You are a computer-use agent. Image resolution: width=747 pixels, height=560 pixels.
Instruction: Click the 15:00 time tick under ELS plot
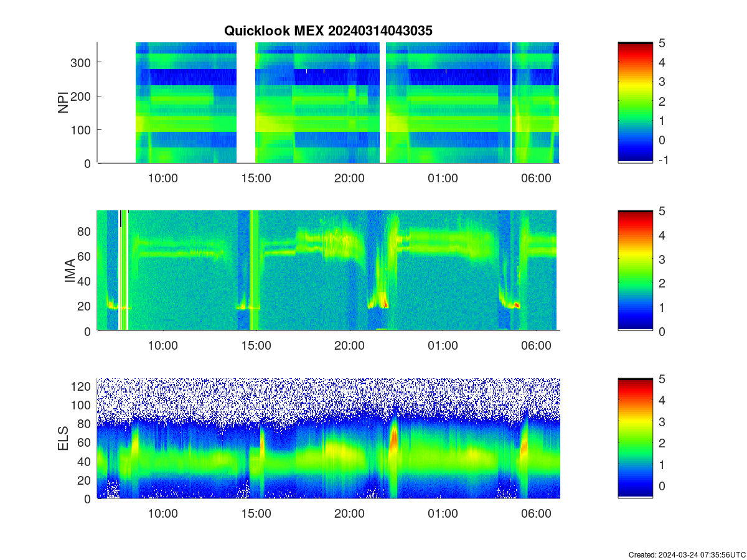[x=256, y=514]
